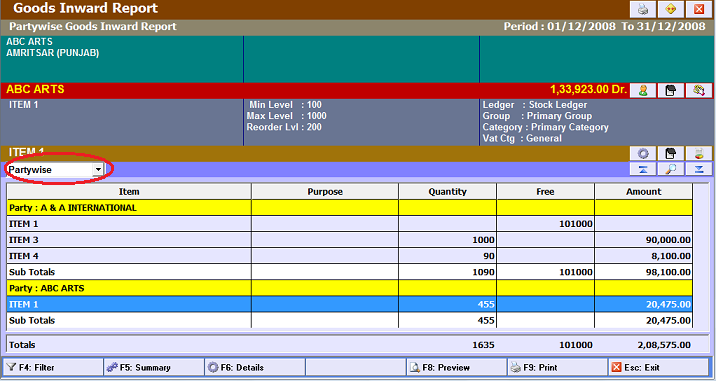Click the printer icon in the title bar

pos(643,9)
